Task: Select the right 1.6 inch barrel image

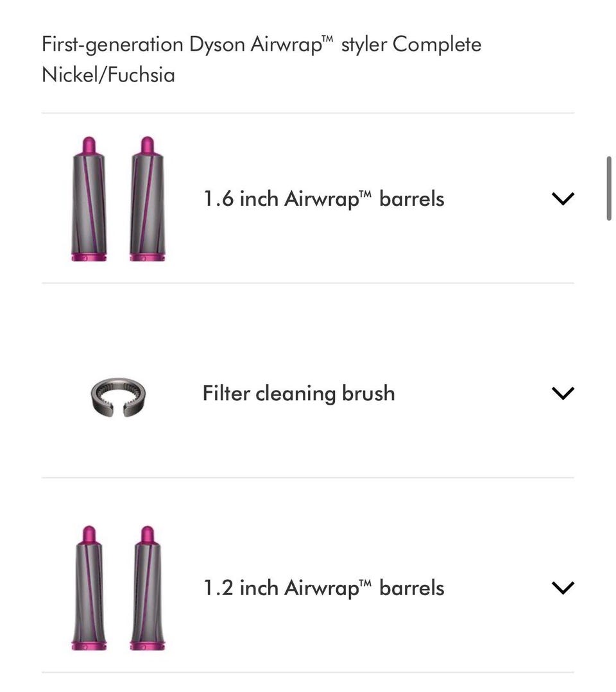Action: 148,199
